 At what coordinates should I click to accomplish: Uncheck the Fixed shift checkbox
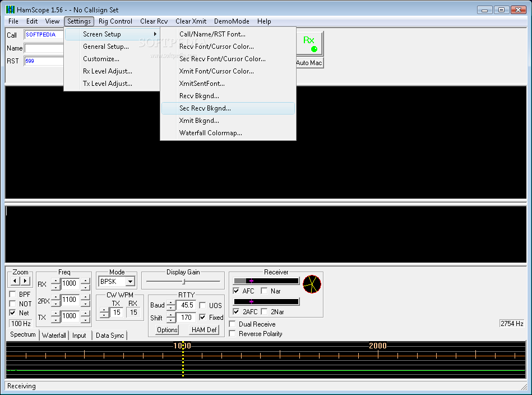point(202,317)
